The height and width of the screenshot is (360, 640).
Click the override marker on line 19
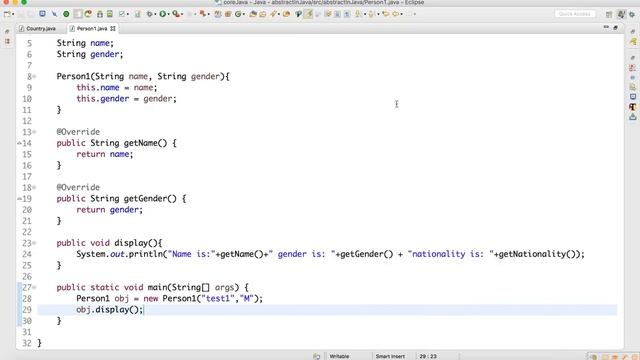pyautogui.click(x=19, y=199)
